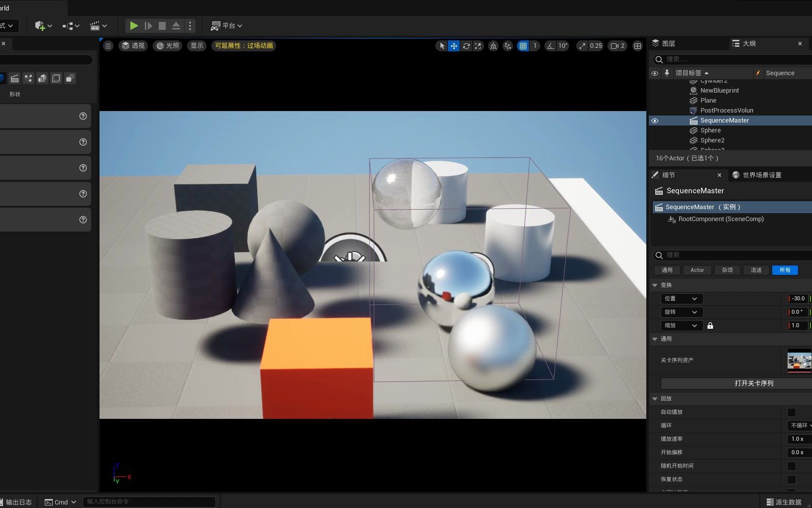
Task: Switch to the 世界场景设置 tab
Action: (761, 175)
